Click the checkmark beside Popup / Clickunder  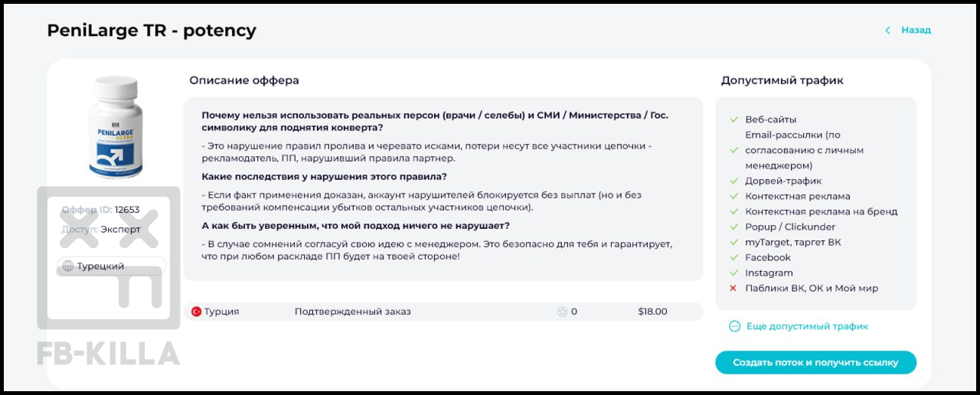[x=733, y=227]
